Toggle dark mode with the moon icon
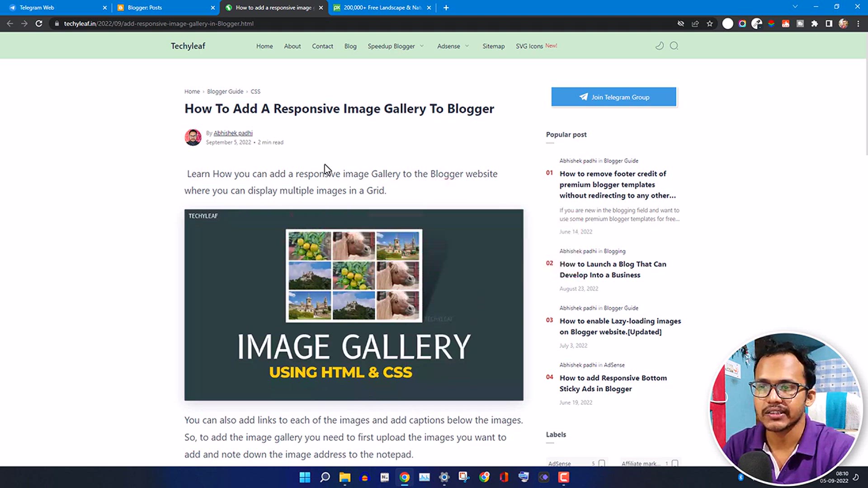Image resolution: width=868 pixels, height=488 pixels. tap(660, 46)
